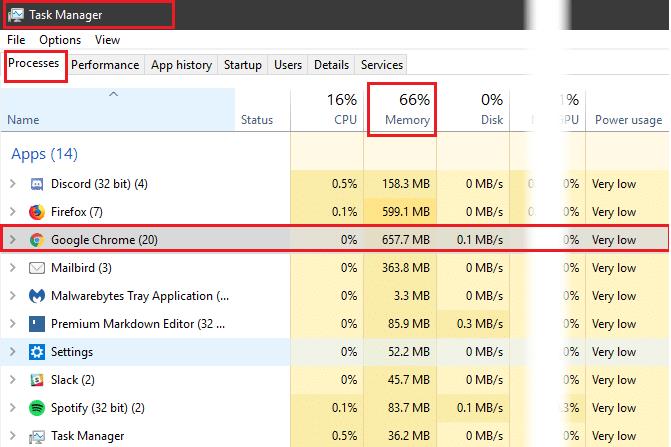Expand the Task Manager process group
671x447 pixels.
pyautogui.click(x=13, y=436)
